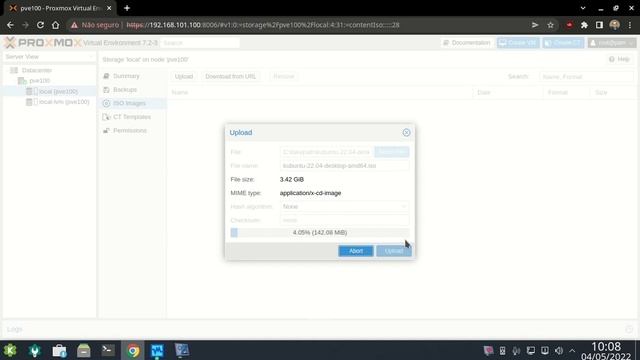This screenshot has height=360, width=640.
Task: Click the Proxmox logo
Action: point(43,42)
